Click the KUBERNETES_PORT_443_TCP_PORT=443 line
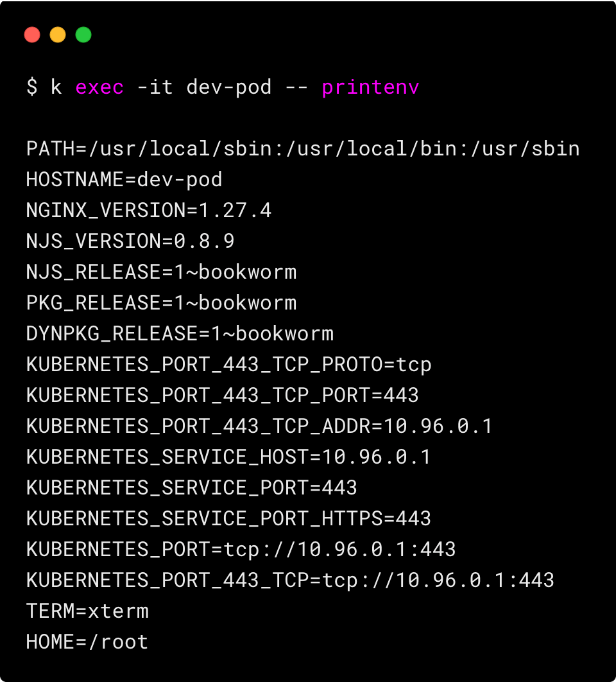616x682 pixels. point(223,396)
